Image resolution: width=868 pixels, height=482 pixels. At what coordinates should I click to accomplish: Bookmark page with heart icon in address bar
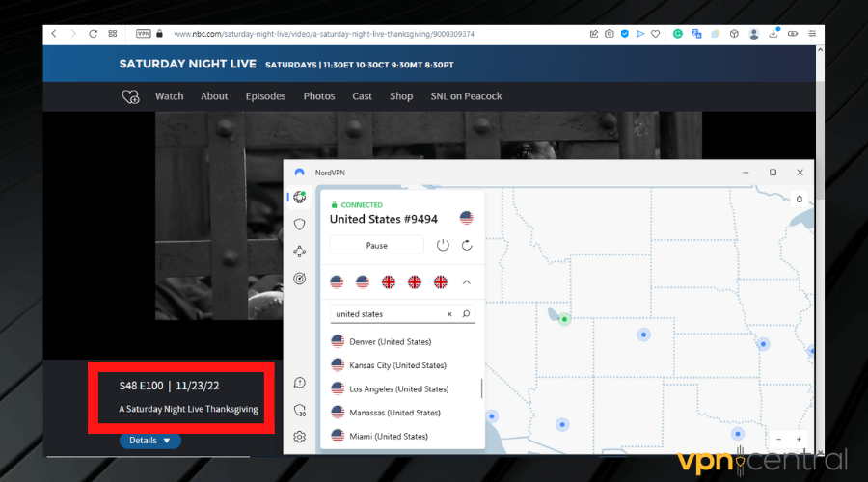click(656, 34)
